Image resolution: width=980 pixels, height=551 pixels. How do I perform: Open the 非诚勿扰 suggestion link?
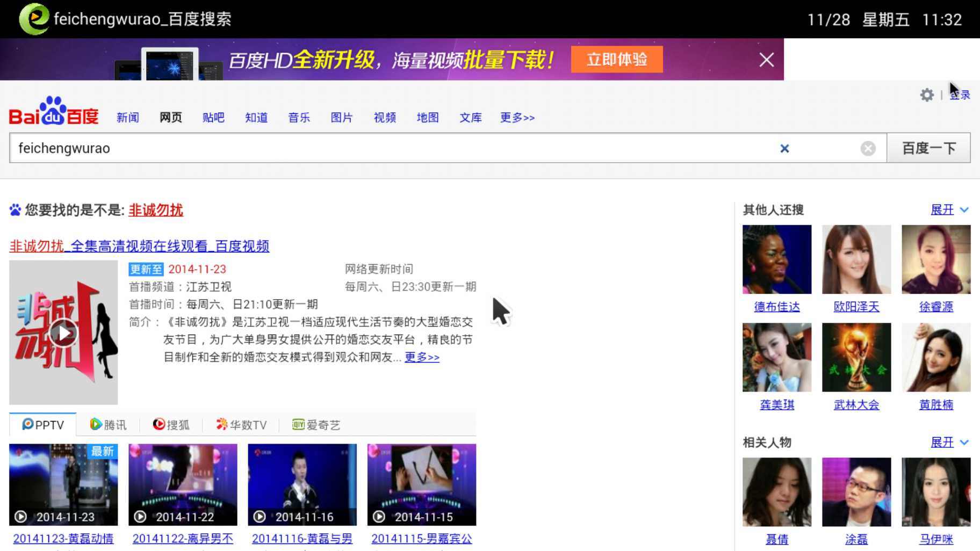(x=155, y=210)
